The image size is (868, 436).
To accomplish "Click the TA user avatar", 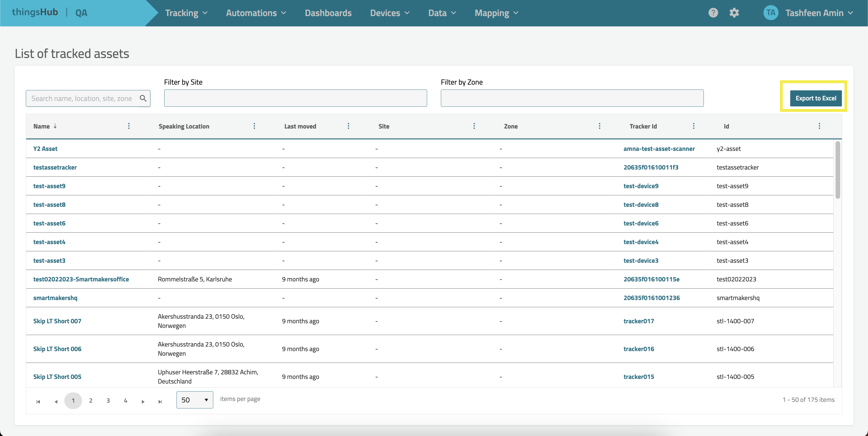I will tap(770, 13).
